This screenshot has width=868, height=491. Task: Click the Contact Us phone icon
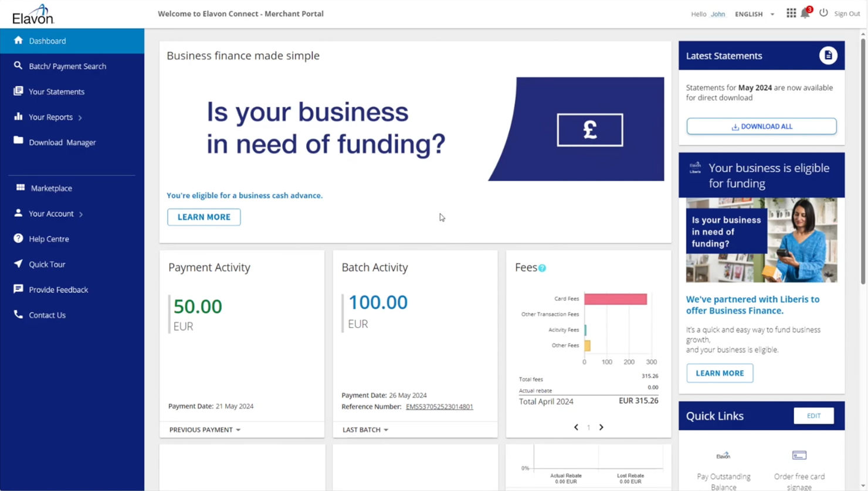coord(18,315)
